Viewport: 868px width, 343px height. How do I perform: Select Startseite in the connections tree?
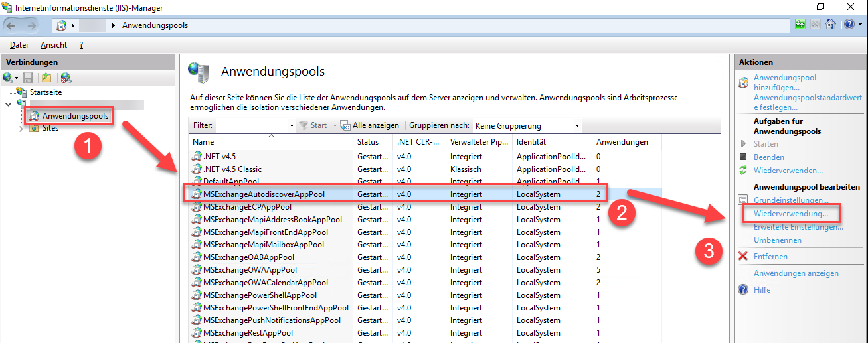click(x=46, y=92)
